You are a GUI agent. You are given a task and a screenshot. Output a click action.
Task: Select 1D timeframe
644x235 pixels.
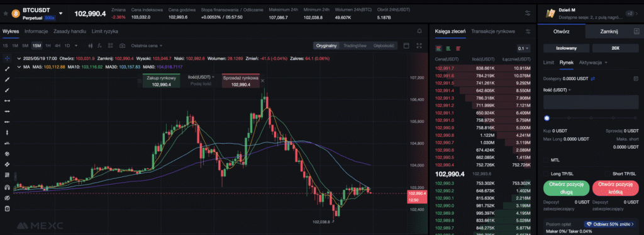(x=67, y=46)
